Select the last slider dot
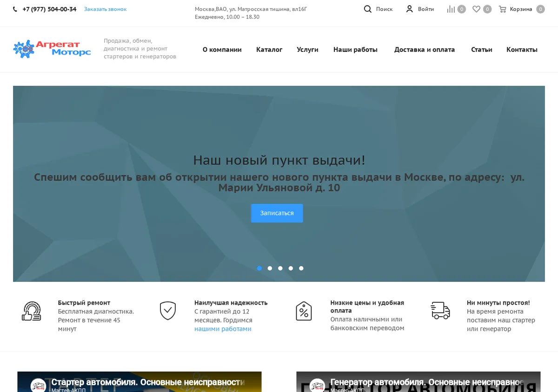Image resolution: width=558 pixels, height=392 pixels. [301, 268]
